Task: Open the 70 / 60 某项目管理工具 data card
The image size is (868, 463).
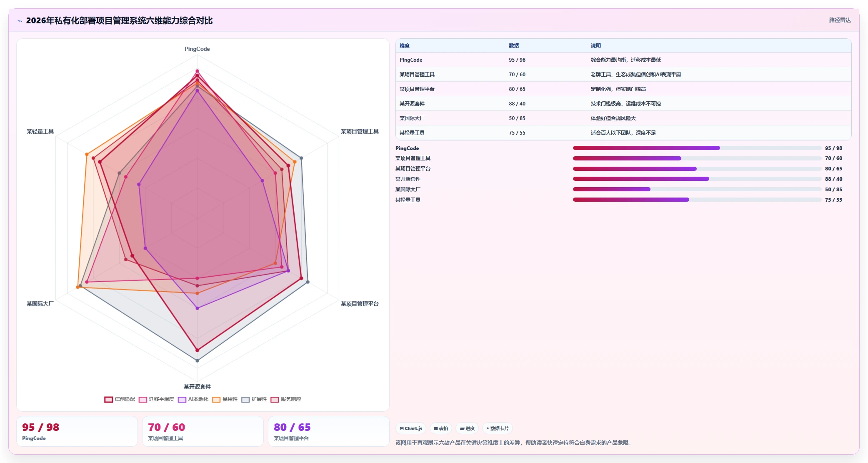Action: click(203, 431)
